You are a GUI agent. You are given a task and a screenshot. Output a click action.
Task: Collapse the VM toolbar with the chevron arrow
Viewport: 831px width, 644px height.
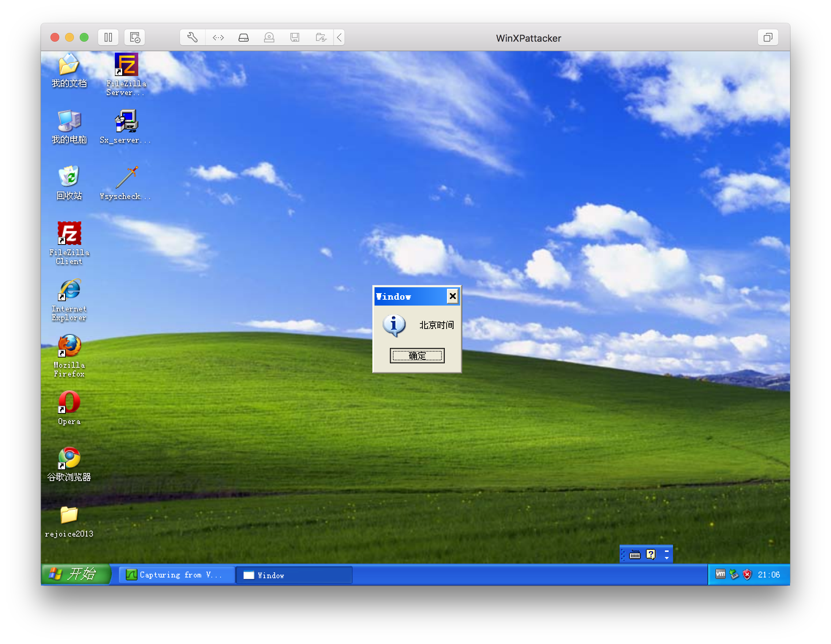pyautogui.click(x=339, y=37)
